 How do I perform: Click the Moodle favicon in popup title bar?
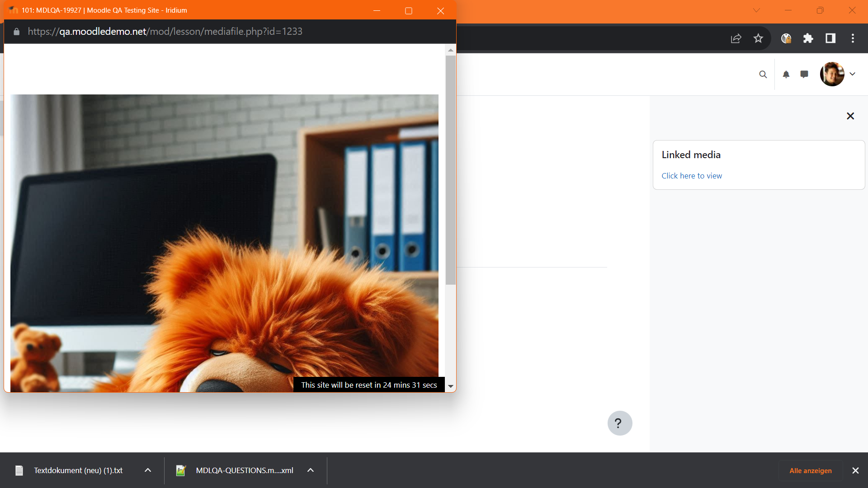(13, 10)
